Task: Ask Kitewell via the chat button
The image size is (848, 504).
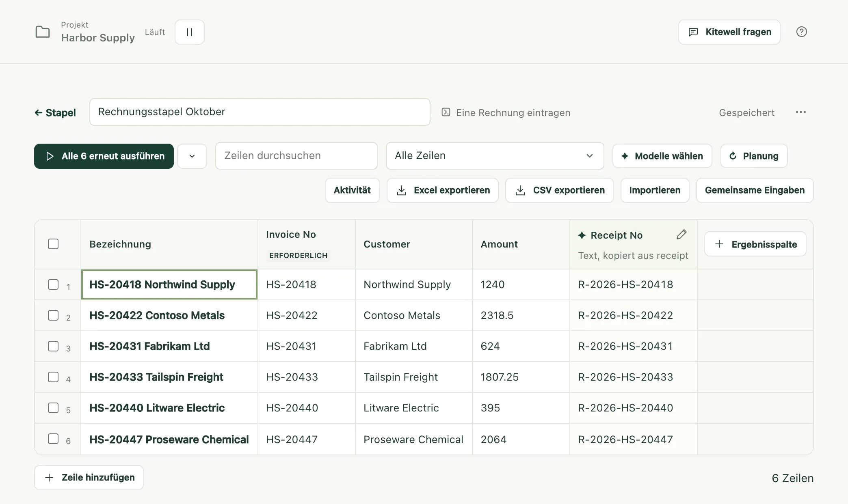Action: [729, 32]
